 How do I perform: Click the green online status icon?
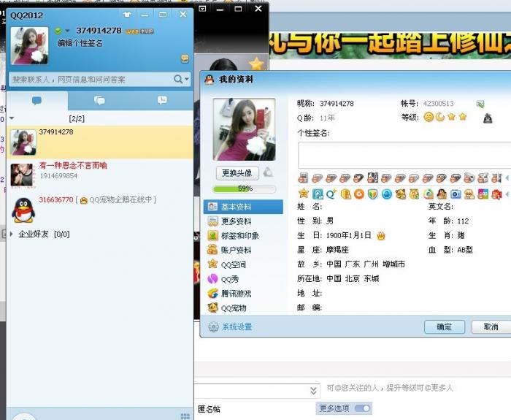[x=58, y=31]
